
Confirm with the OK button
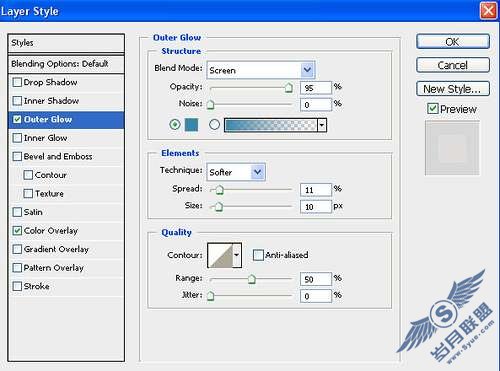coord(453,42)
